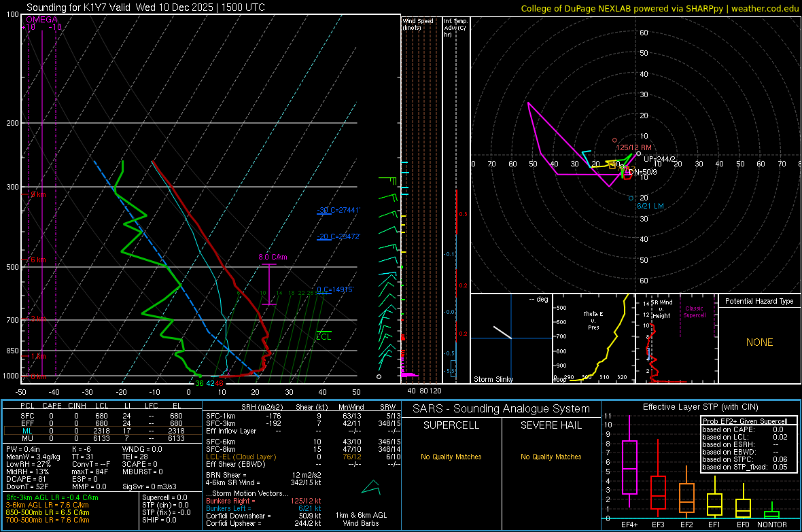The height and width of the screenshot is (532, 802).
Task: Click the blue Bunkers left-mover circle marker
Action: click(631, 198)
